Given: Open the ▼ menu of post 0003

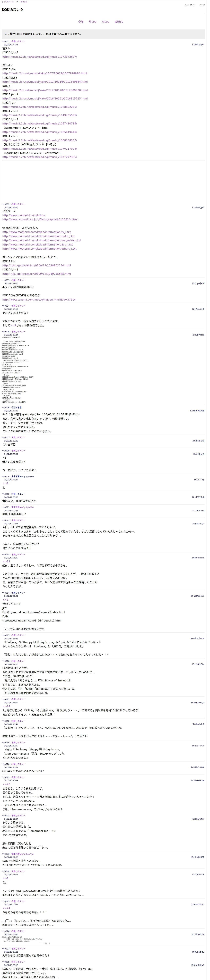Looking at the screenshot, I should (x=3, y=280).
